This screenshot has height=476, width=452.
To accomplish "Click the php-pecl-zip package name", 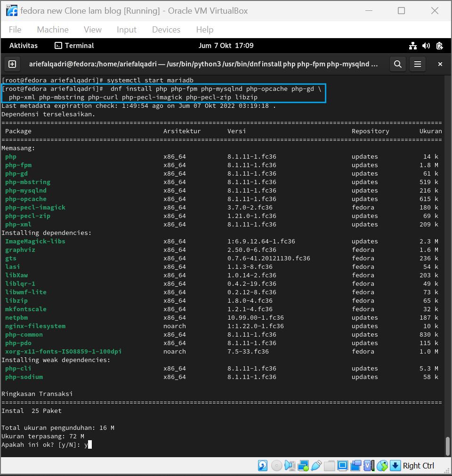I will click(28, 216).
